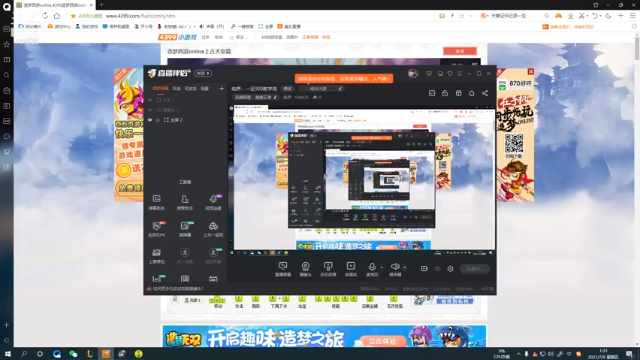
Task: Open the 4399 logo on webpage
Action: click(x=178, y=37)
